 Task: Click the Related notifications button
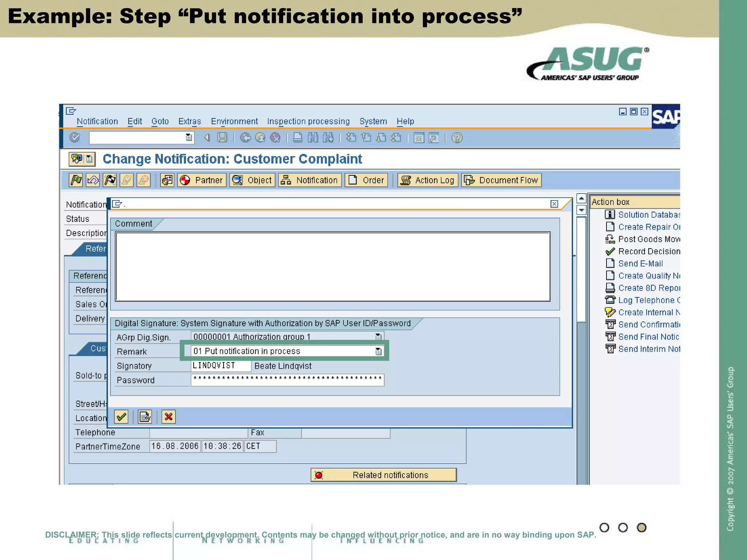point(383,475)
